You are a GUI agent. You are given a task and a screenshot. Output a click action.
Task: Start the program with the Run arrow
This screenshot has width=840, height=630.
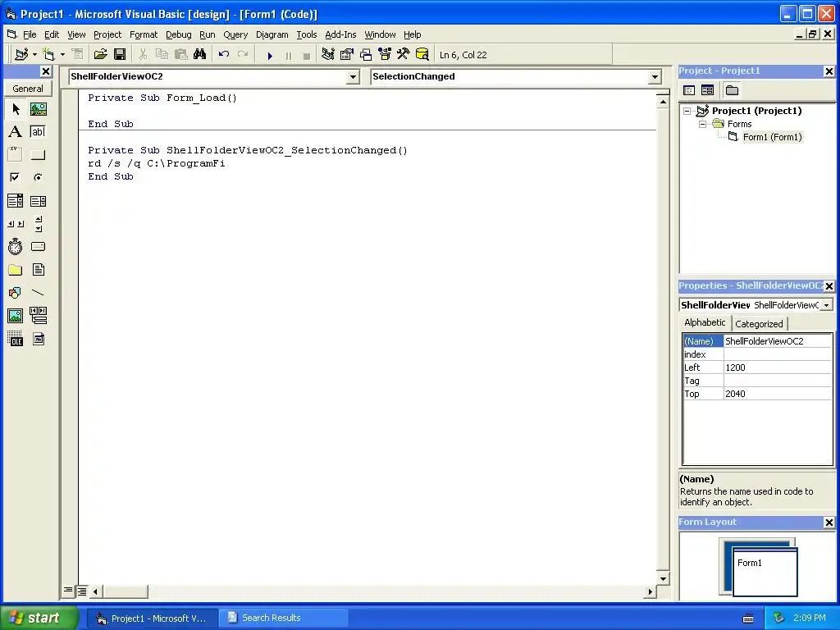270,55
